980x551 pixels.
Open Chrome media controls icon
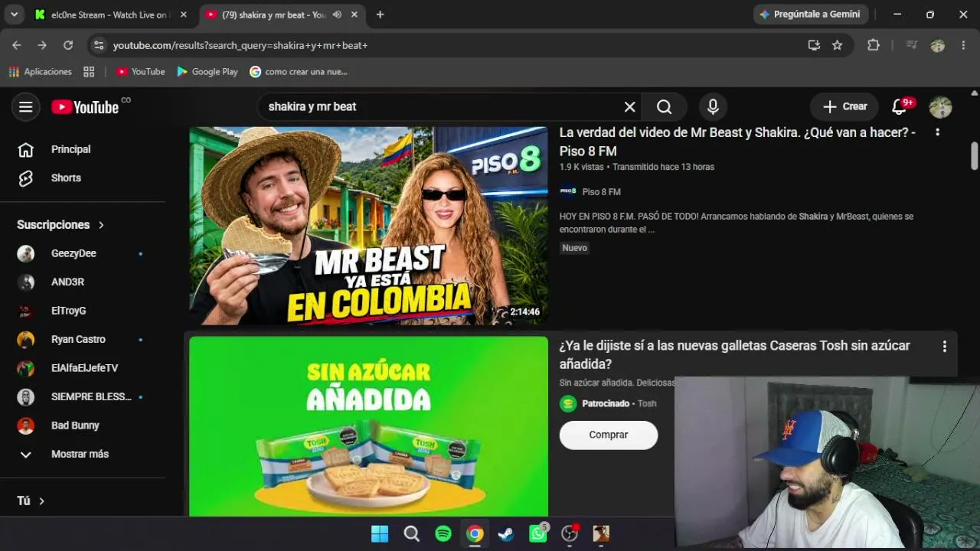(911, 45)
